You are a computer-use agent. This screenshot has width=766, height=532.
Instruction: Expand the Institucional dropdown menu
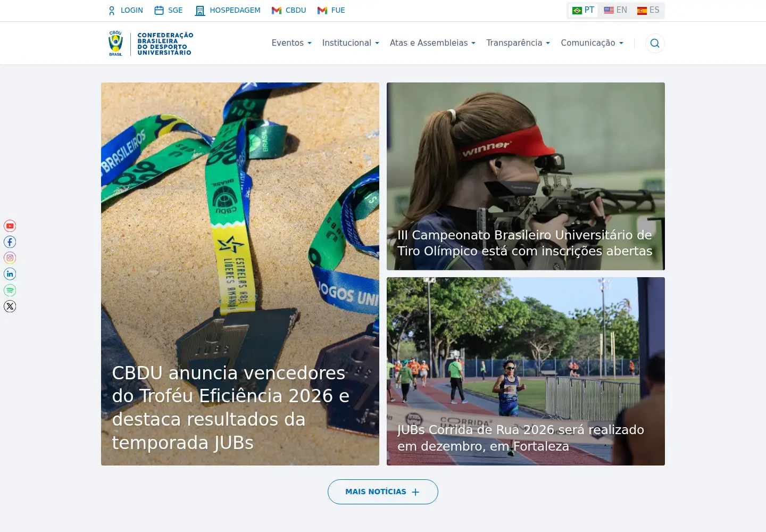(x=351, y=43)
